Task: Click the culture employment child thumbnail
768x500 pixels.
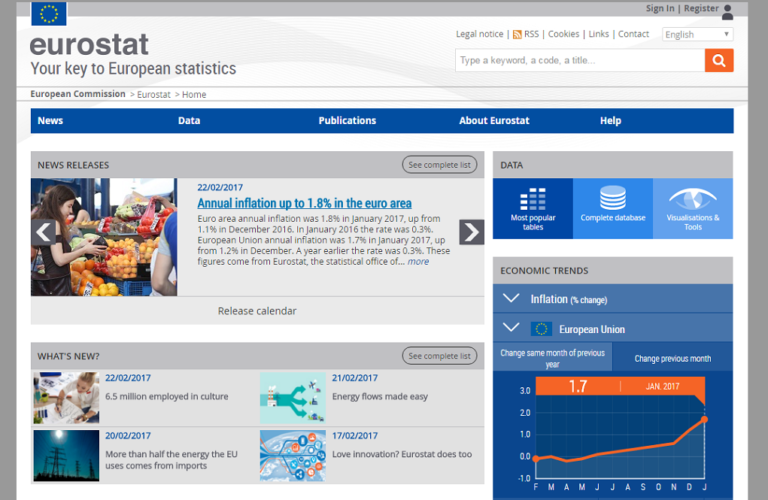Action: pyautogui.click(x=66, y=398)
